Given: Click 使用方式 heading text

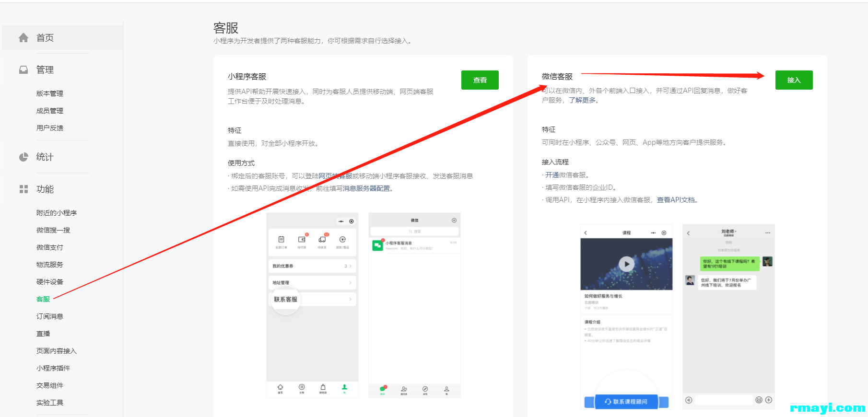Looking at the screenshot, I should pyautogui.click(x=241, y=163).
